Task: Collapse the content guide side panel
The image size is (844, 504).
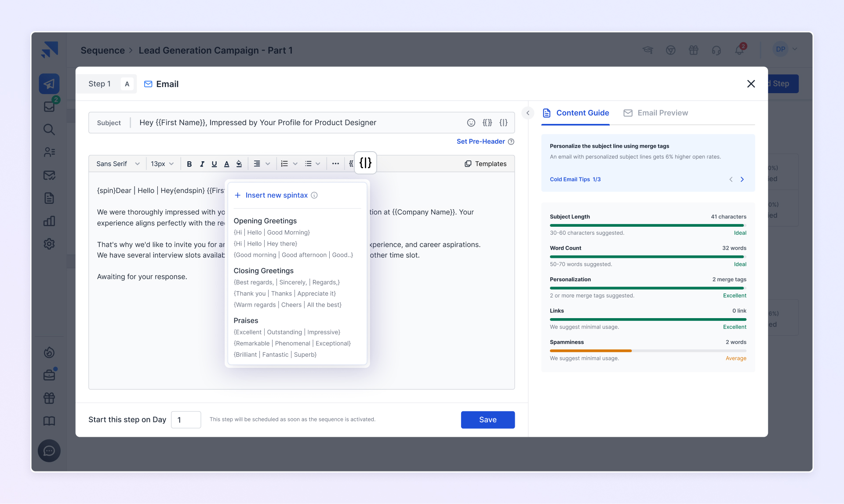Action: click(x=528, y=113)
